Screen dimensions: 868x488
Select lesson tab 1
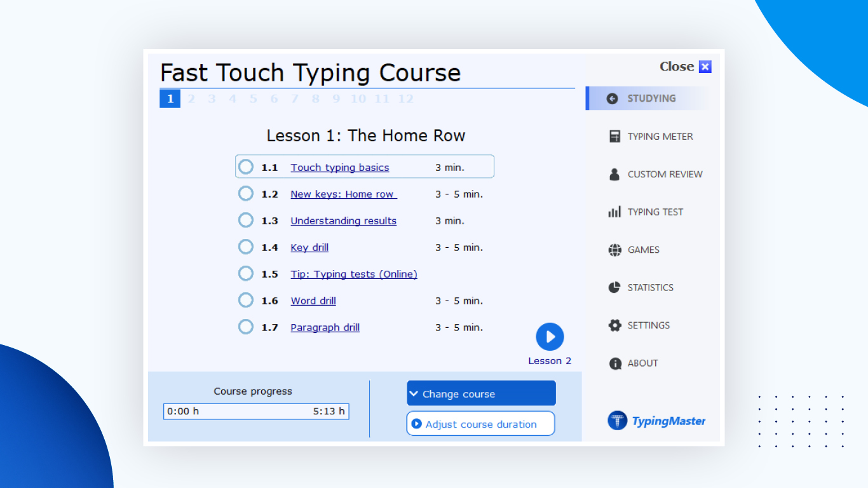[170, 98]
